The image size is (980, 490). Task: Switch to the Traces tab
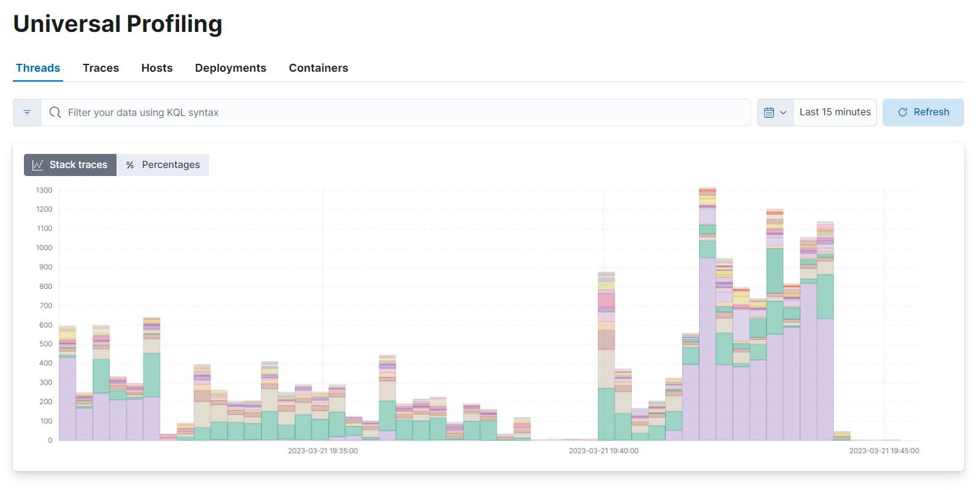(x=101, y=68)
